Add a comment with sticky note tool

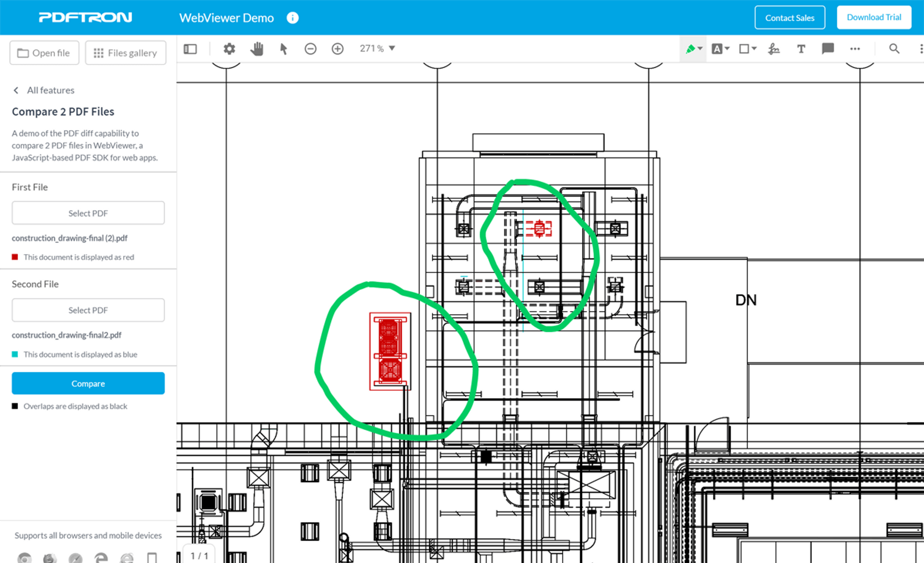[828, 49]
